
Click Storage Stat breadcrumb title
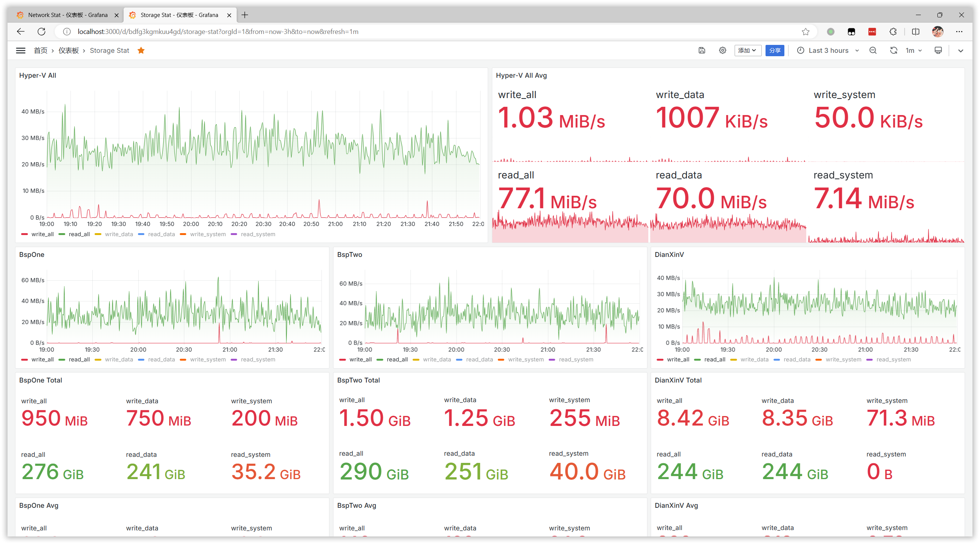point(110,51)
